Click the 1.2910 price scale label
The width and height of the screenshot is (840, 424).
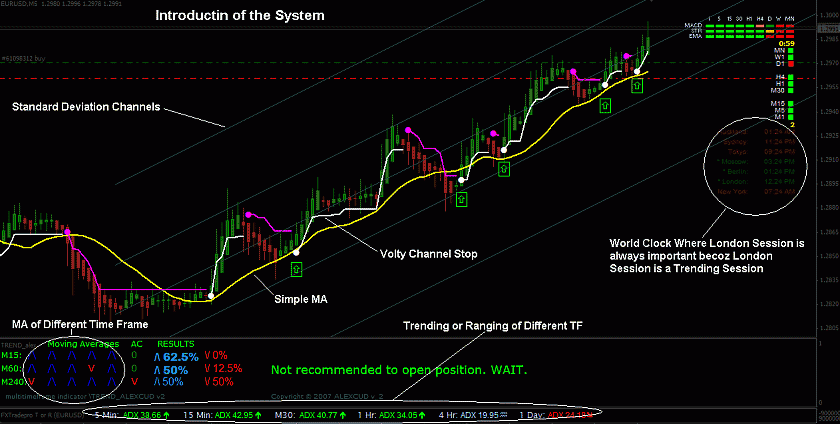click(828, 160)
